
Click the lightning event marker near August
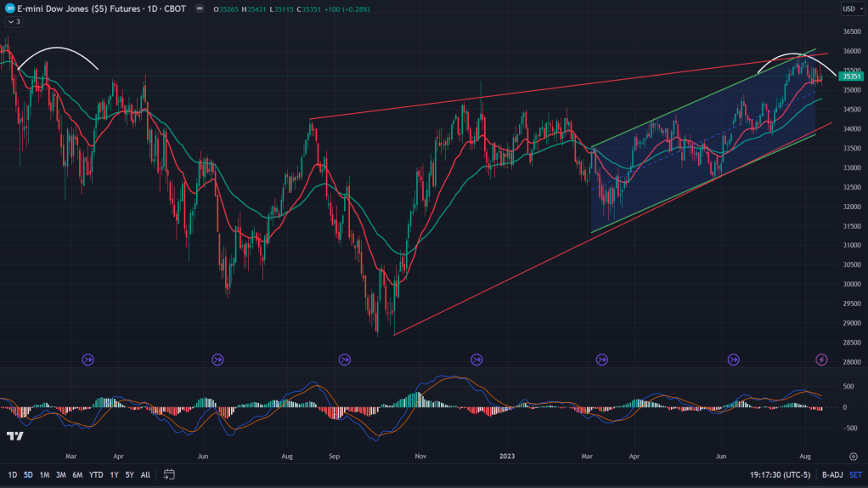pos(821,360)
